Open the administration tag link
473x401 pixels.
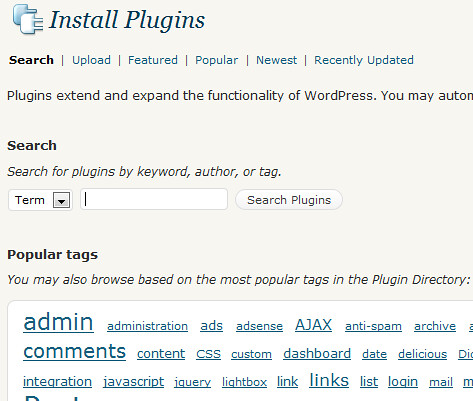click(x=147, y=326)
